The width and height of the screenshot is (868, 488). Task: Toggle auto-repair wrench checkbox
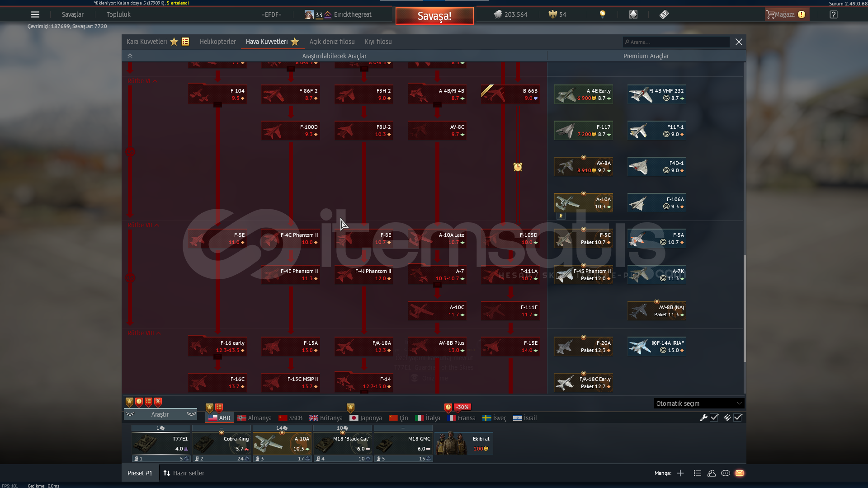714,418
